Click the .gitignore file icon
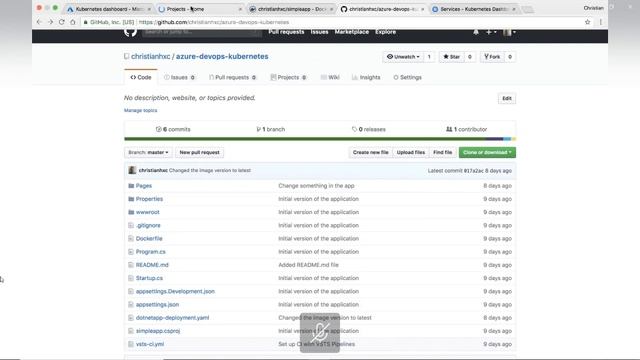 tap(131, 225)
